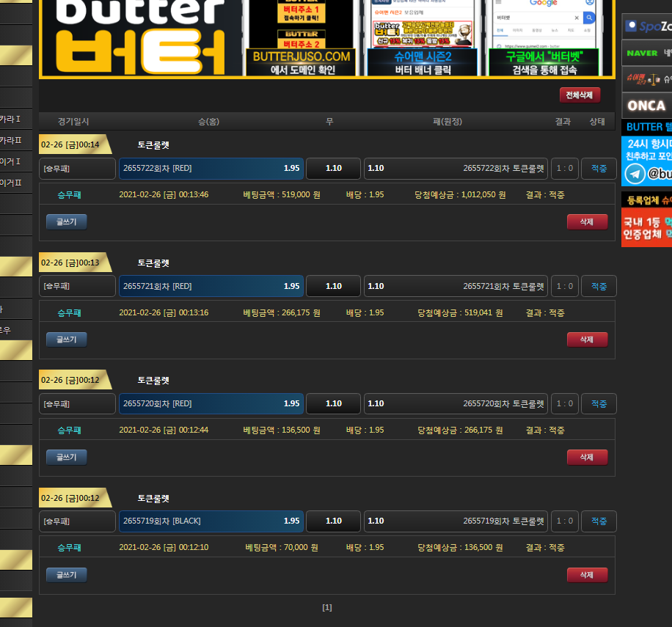Open the ONCA logo banner
The height and width of the screenshot is (627, 672).
[646, 106]
